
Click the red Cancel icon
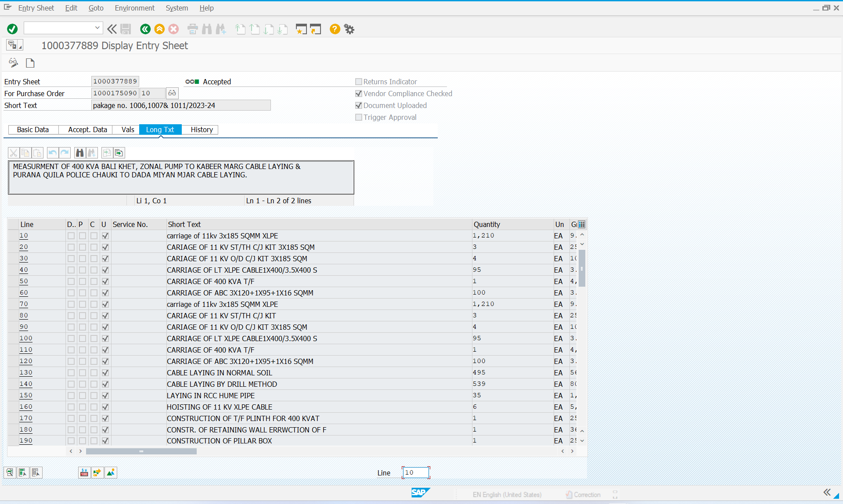click(x=174, y=29)
